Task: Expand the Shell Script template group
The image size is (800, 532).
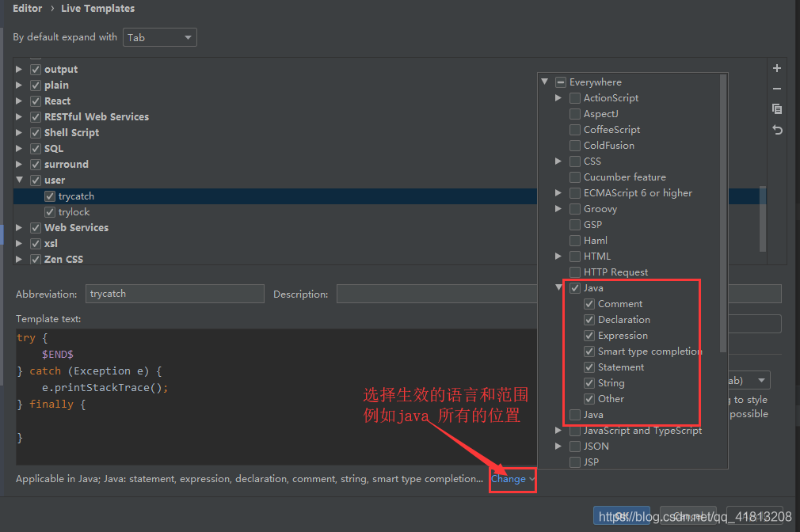Action: (19, 133)
